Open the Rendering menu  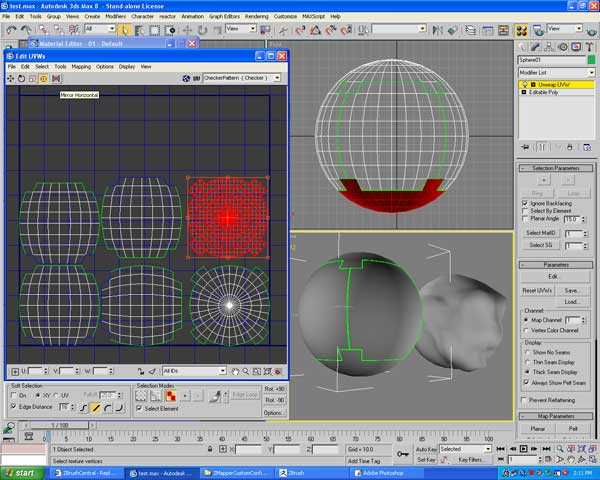pyautogui.click(x=256, y=16)
